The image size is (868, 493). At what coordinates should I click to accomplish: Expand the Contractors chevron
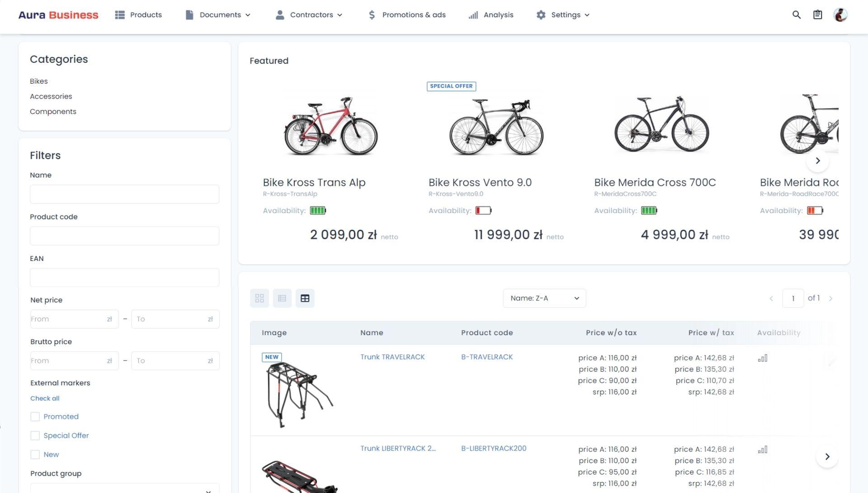(x=340, y=15)
